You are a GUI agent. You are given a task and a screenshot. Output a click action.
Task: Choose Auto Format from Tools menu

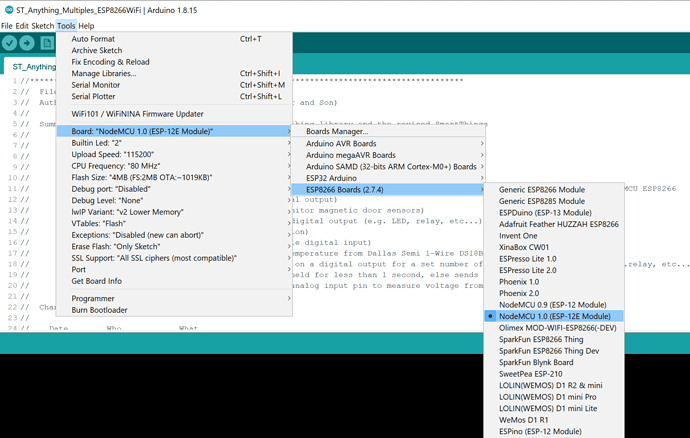174,39
